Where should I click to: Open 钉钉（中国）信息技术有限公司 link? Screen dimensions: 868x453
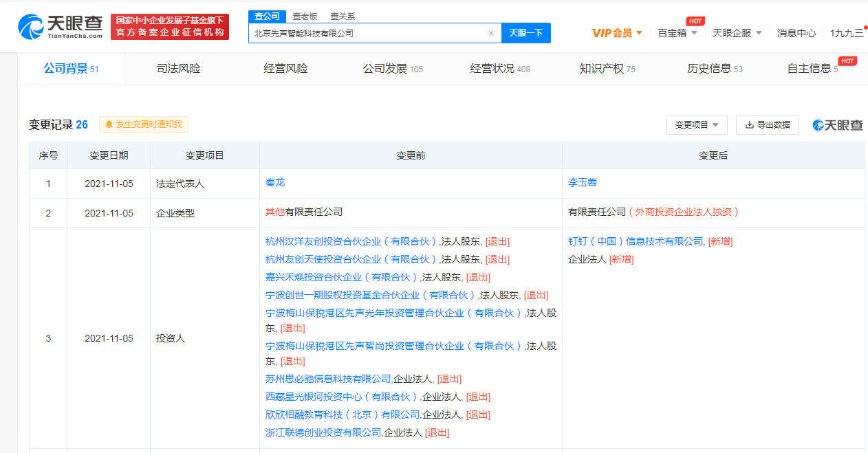(636, 241)
